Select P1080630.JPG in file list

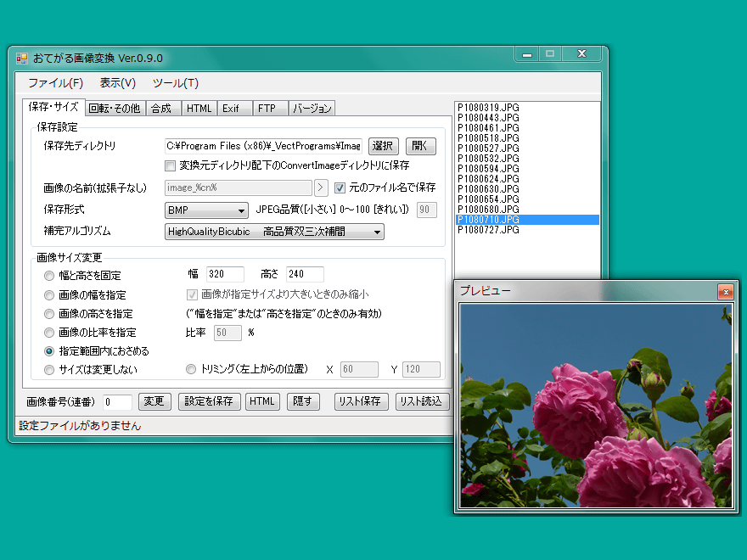527,189
